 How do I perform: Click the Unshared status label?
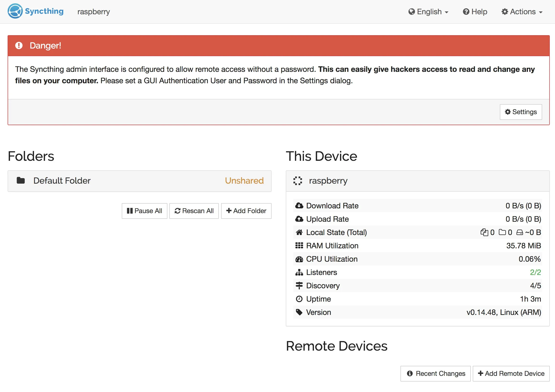(244, 181)
